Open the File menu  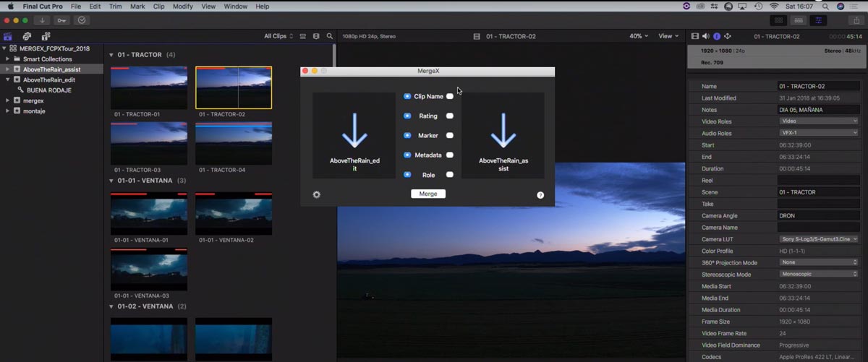click(x=76, y=7)
